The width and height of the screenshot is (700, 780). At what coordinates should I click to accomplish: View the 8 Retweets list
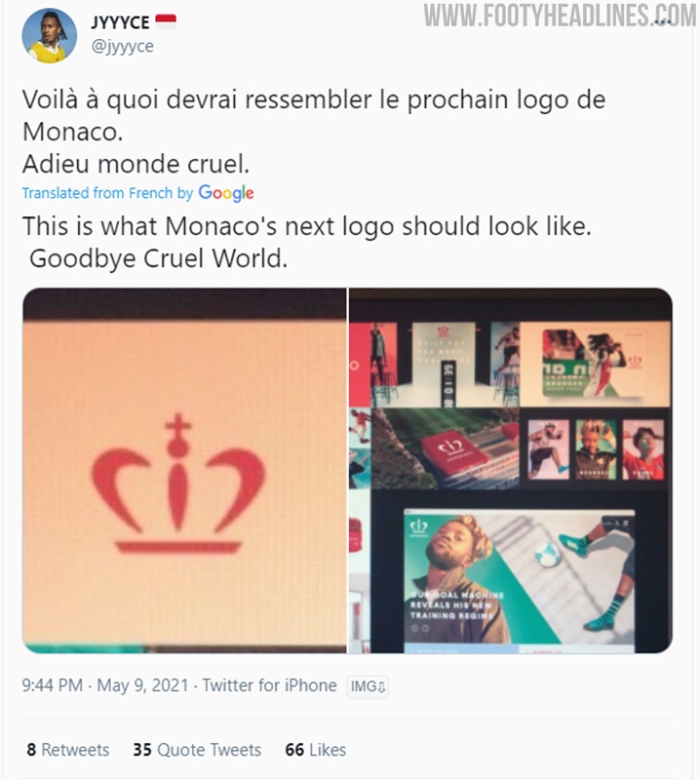coord(68,750)
